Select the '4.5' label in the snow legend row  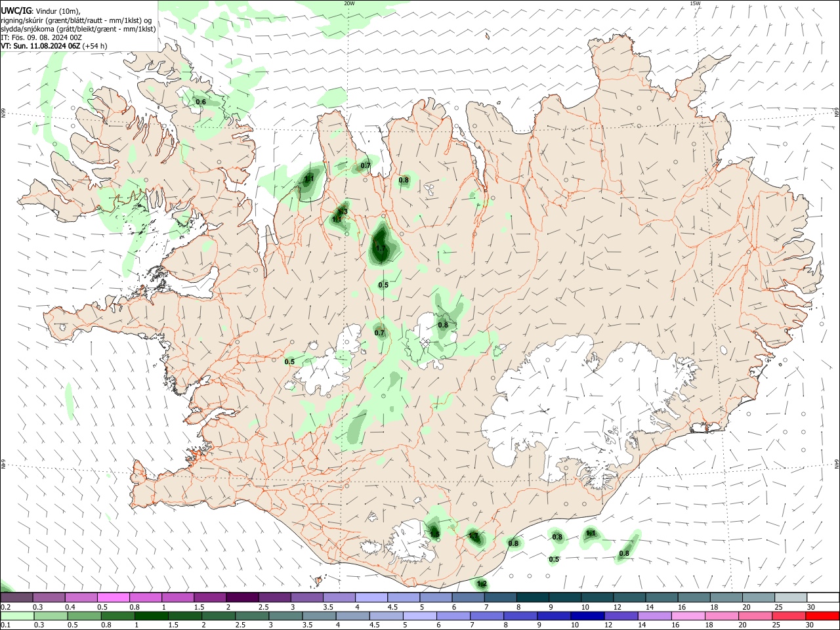click(x=392, y=607)
